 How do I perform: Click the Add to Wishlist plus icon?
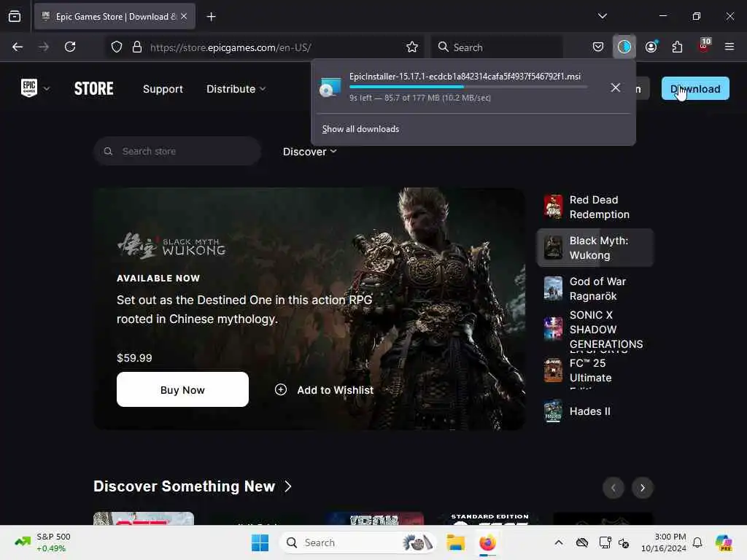tap(281, 389)
